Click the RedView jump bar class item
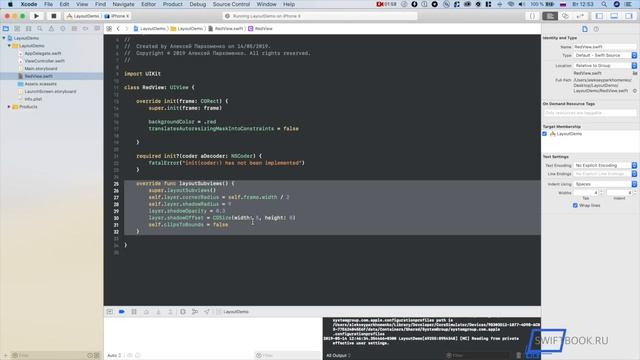 coord(260,29)
